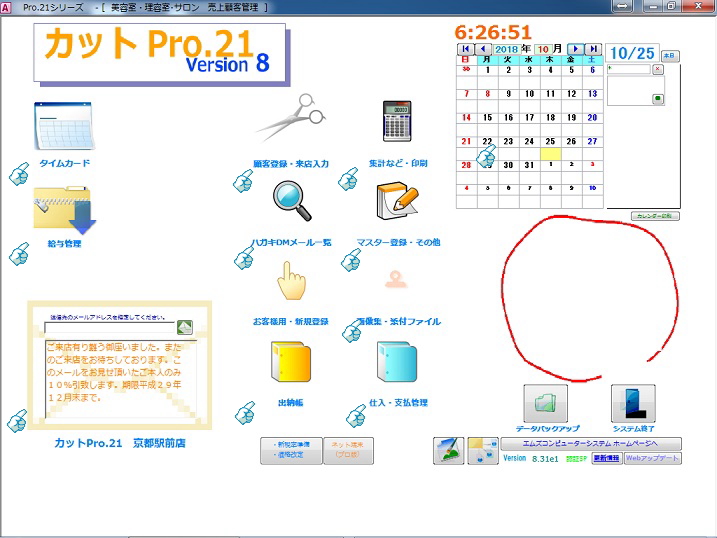Select day 20 in the calendar
Image resolution: width=717 pixels, height=538 pixels.
click(x=593, y=117)
